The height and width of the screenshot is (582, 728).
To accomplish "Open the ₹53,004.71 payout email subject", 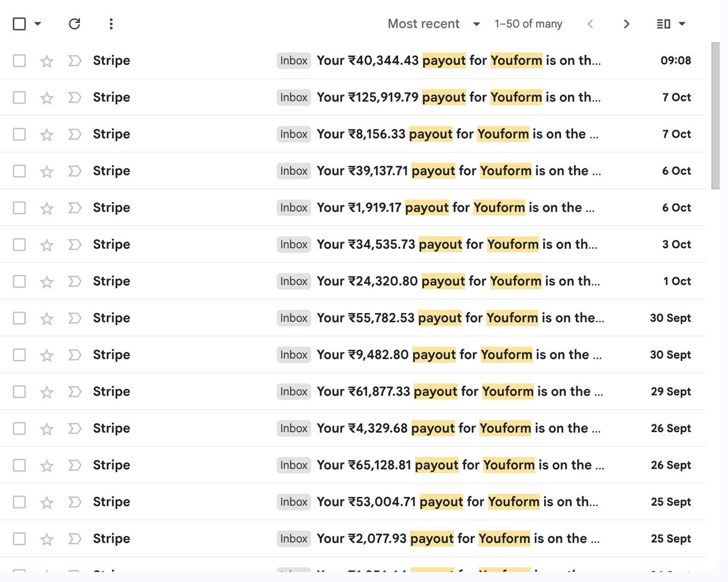I will coord(457,502).
